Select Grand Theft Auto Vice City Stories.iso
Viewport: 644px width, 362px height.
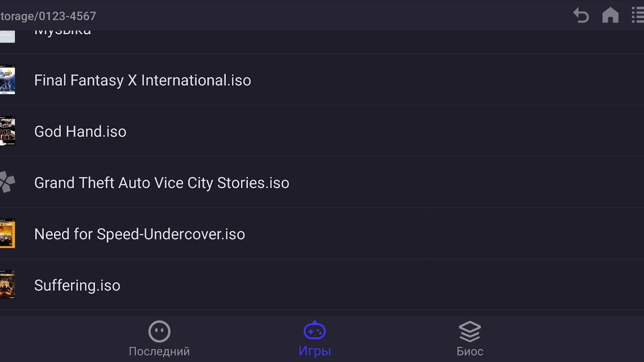tap(162, 183)
